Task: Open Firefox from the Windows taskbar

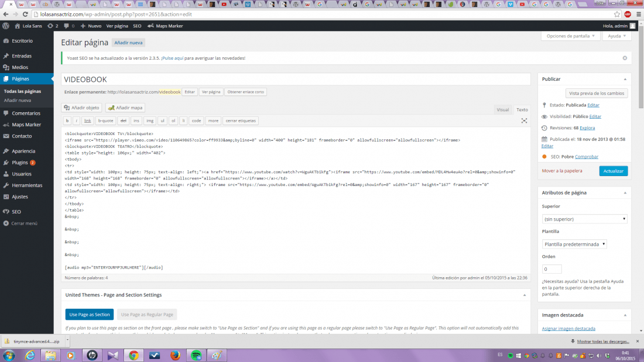Action: coord(176,356)
